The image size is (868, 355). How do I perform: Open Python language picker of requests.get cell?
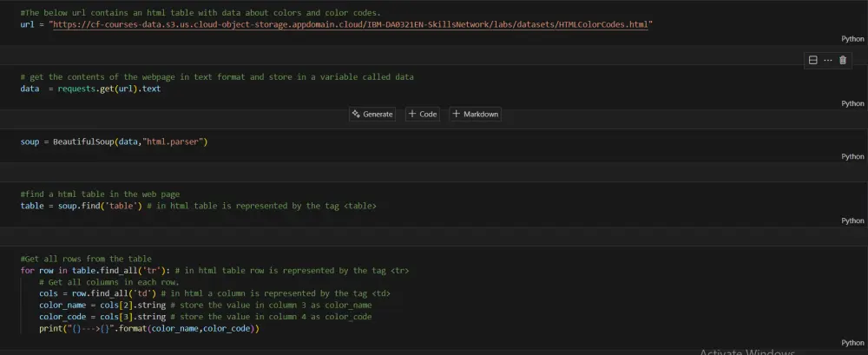pyautogui.click(x=852, y=103)
